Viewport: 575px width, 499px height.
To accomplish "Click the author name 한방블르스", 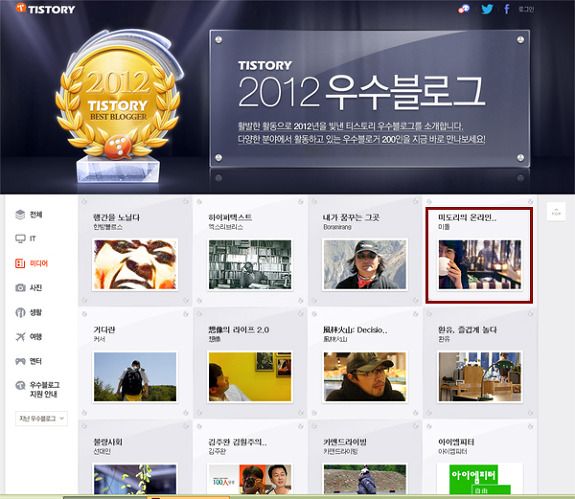I will (x=108, y=227).
